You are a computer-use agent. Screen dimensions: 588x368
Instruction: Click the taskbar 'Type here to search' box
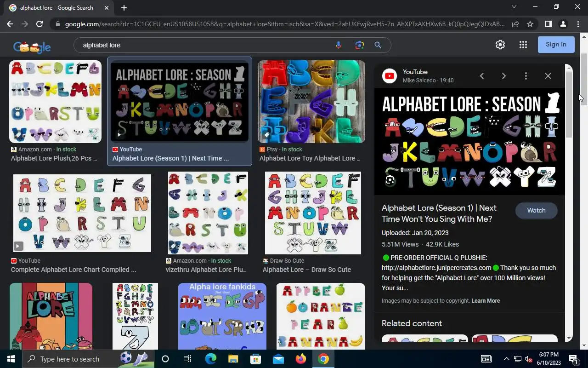(x=88, y=359)
